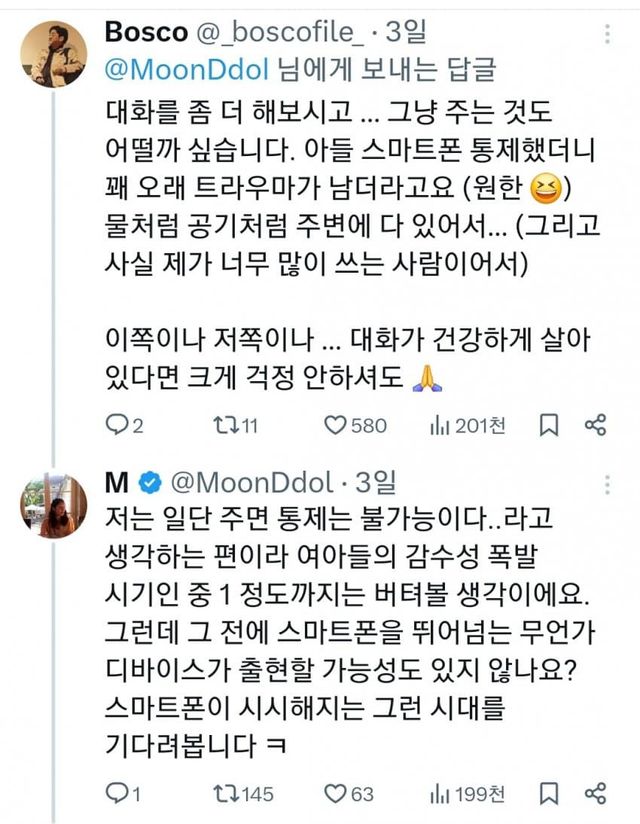Share Bosco's tweet
The image size is (640, 824).
coord(595,426)
